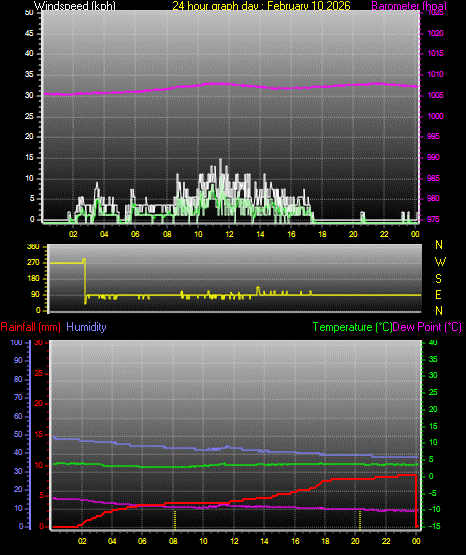The width and height of the screenshot is (466, 555).
Task: Click barometer value 1010 on right axis
Action: (435, 74)
